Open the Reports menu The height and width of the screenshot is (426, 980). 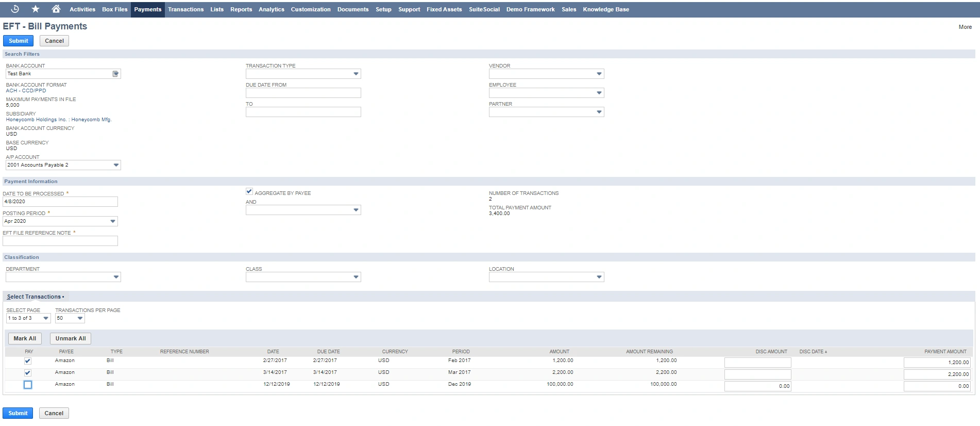tap(241, 9)
